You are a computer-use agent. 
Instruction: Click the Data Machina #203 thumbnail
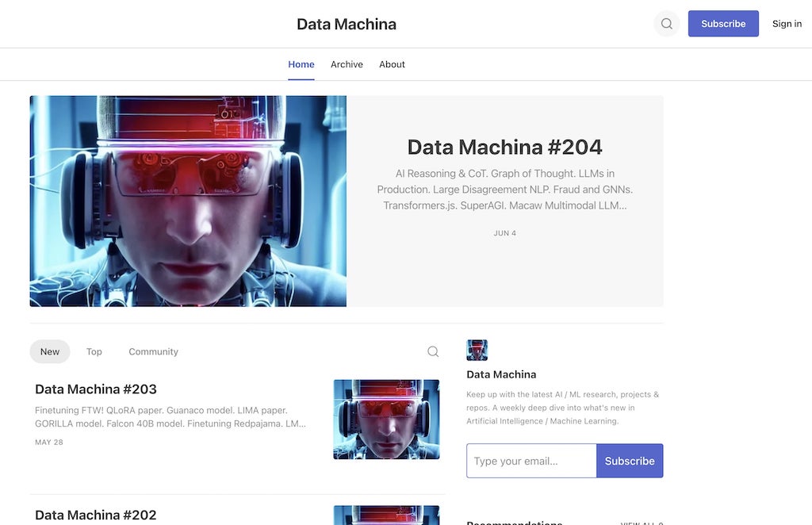point(386,419)
